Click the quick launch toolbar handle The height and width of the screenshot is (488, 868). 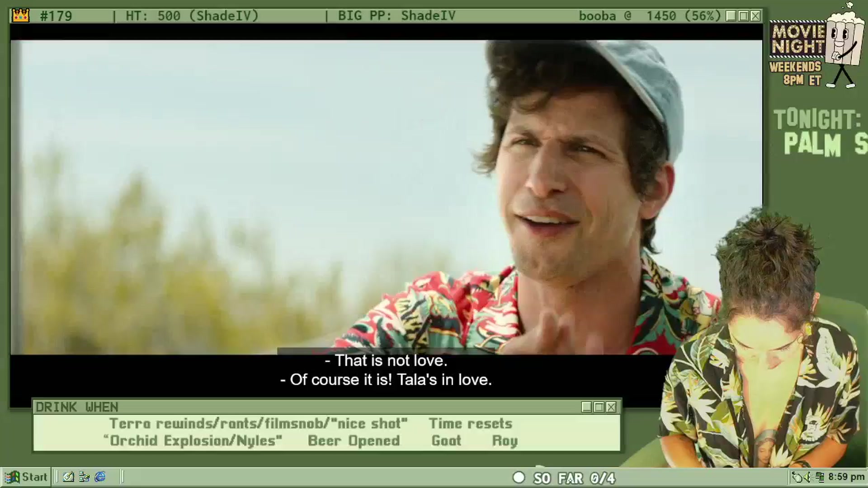56,477
